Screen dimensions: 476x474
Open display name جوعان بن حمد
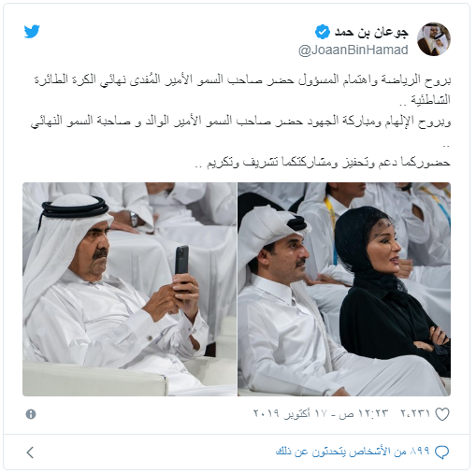pyautogui.click(x=371, y=33)
